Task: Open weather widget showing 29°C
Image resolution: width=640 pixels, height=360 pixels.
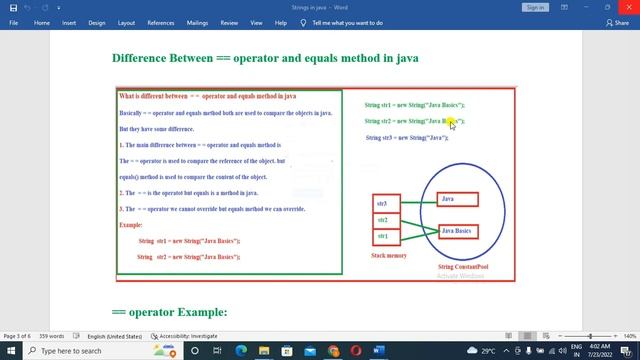Action: tap(482, 351)
